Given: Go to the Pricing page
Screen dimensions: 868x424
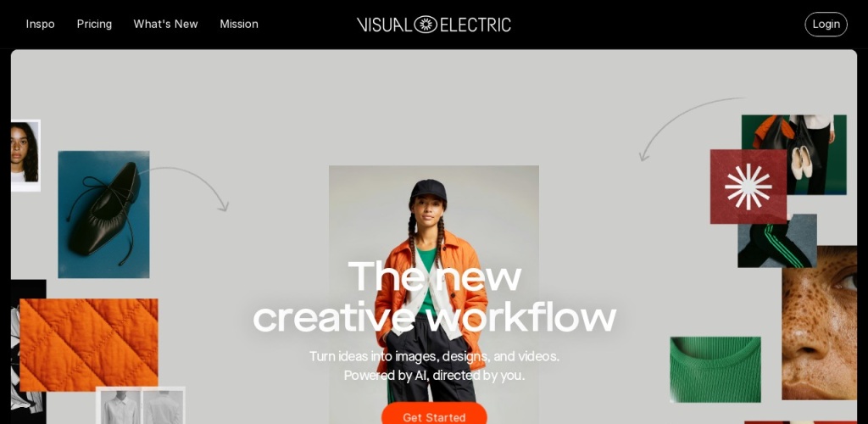Looking at the screenshot, I should pos(94,25).
